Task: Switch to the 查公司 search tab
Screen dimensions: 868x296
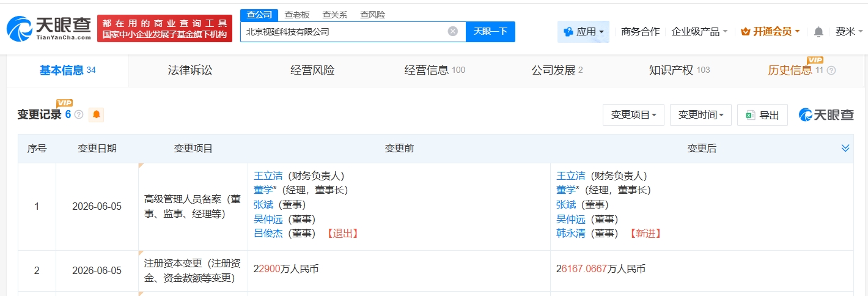Action: [x=259, y=15]
